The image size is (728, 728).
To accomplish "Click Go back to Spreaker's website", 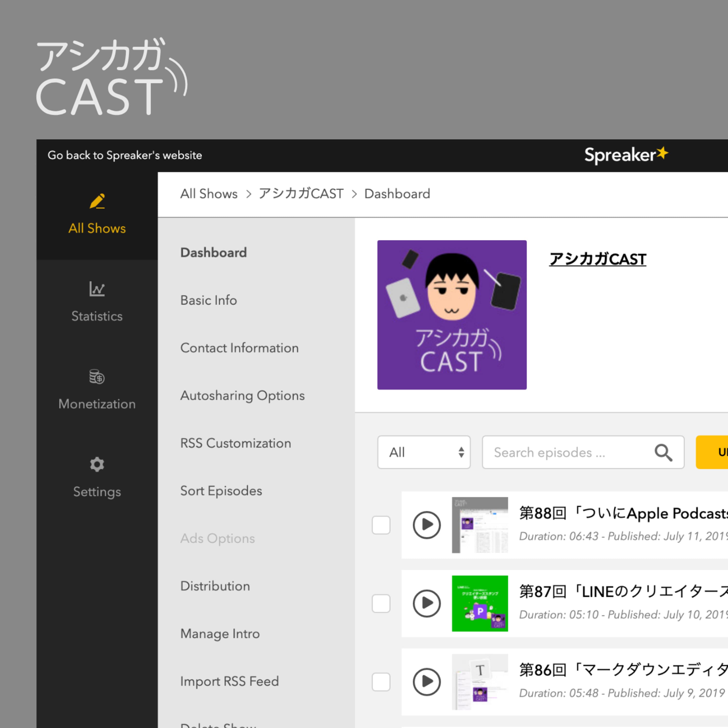I will [x=125, y=155].
